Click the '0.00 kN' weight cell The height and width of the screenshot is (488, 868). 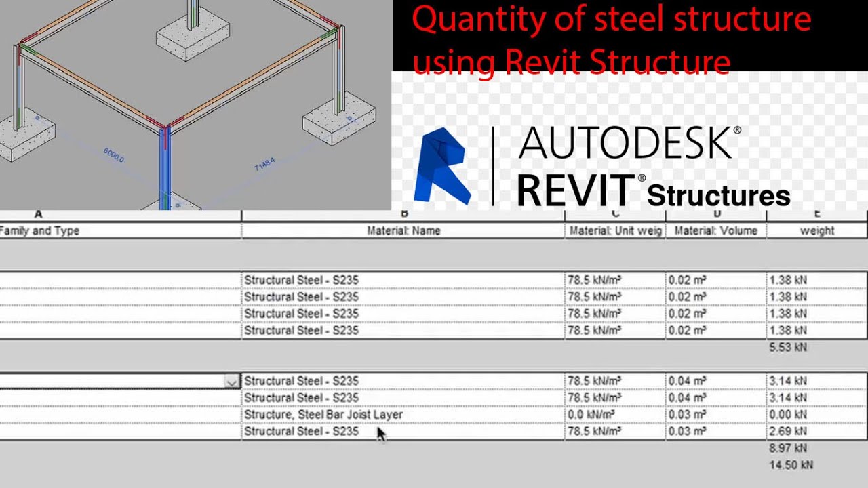click(817, 414)
